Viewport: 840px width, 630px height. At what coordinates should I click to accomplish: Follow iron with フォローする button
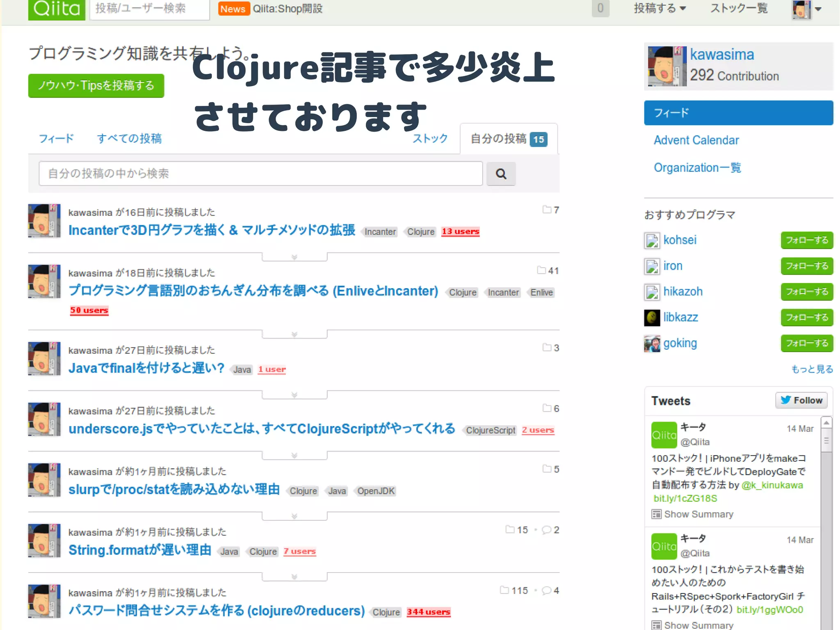(x=807, y=266)
